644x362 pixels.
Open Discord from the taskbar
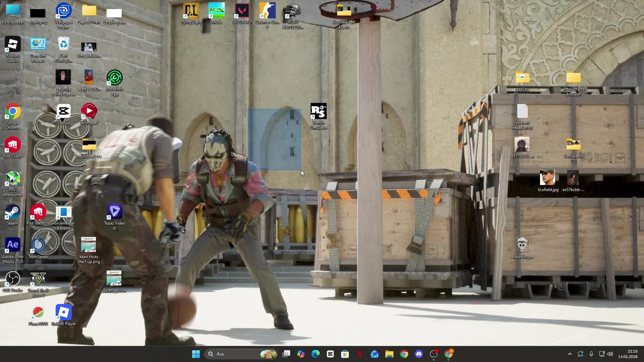tap(419, 354)
